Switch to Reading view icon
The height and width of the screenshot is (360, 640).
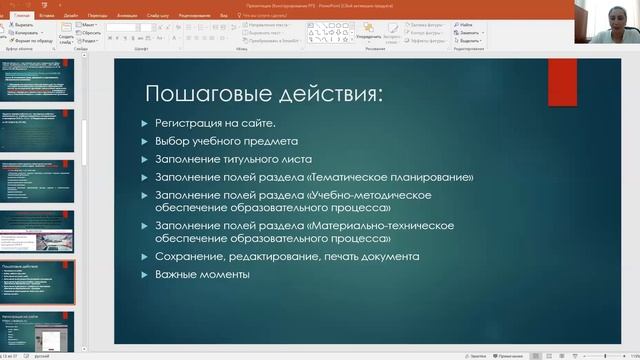562,356
